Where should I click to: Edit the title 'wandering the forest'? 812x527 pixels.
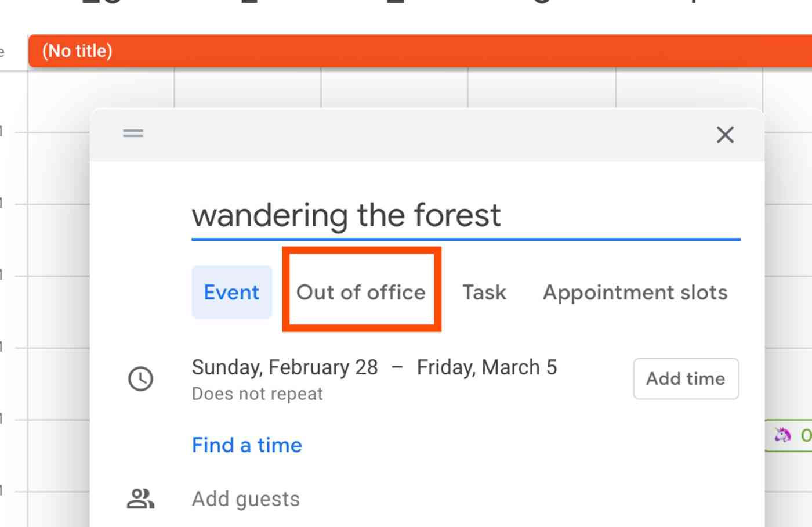347,215
